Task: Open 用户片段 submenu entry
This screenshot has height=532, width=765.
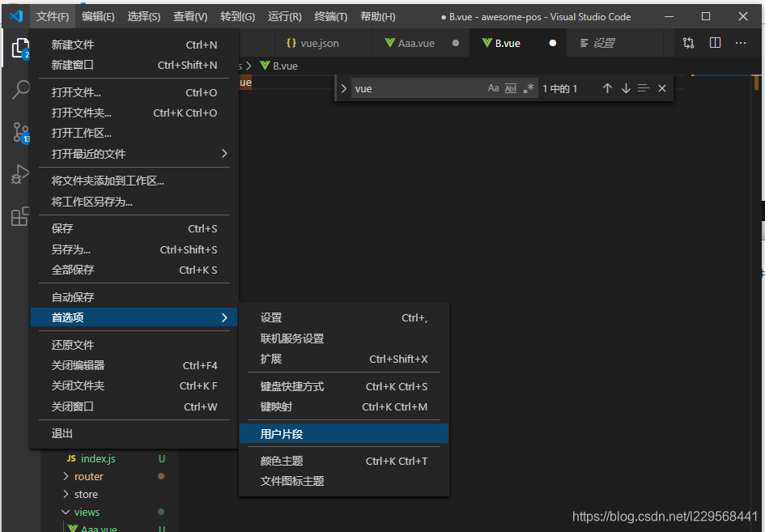Action: 344,433
